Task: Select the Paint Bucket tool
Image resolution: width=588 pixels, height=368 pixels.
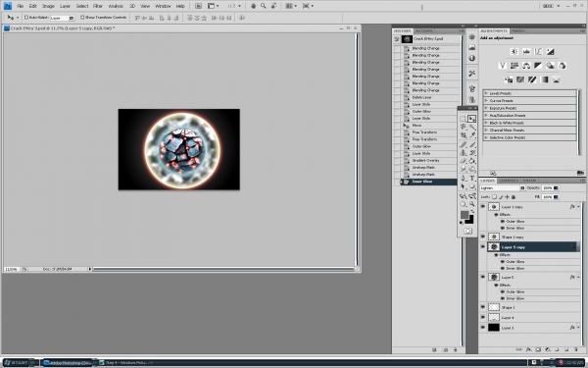Action: point(472,161)
